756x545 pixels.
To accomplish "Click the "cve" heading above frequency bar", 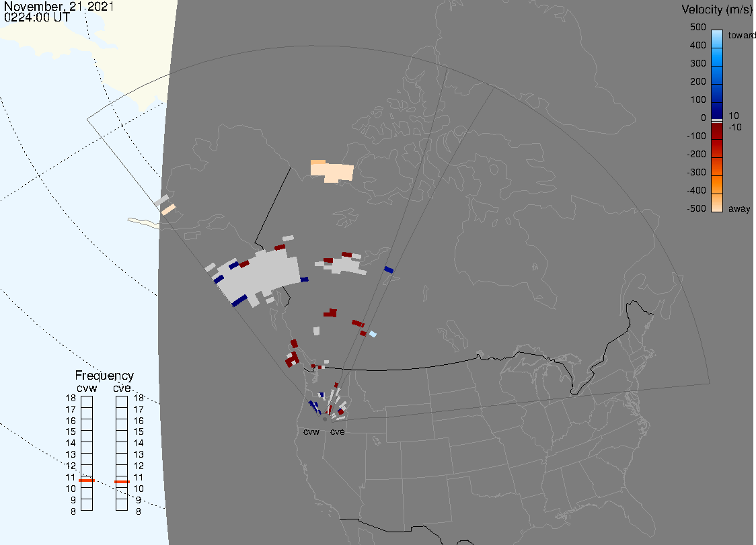I will (122, 388).
